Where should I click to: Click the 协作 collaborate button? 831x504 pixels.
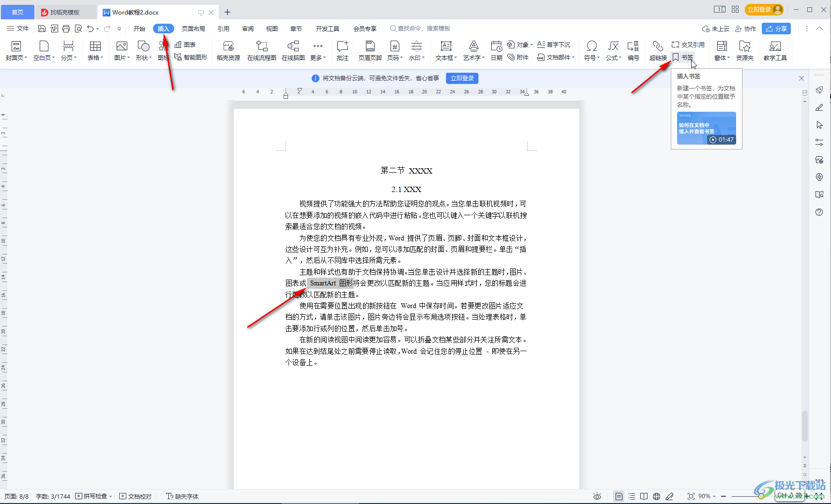click(x=746, y=29)
